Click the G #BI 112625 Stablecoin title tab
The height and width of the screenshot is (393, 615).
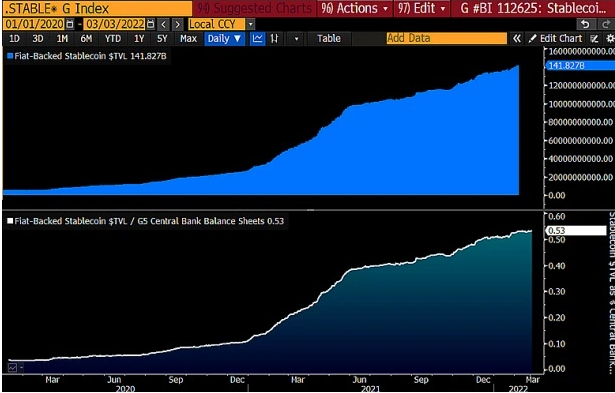point(533,8)
